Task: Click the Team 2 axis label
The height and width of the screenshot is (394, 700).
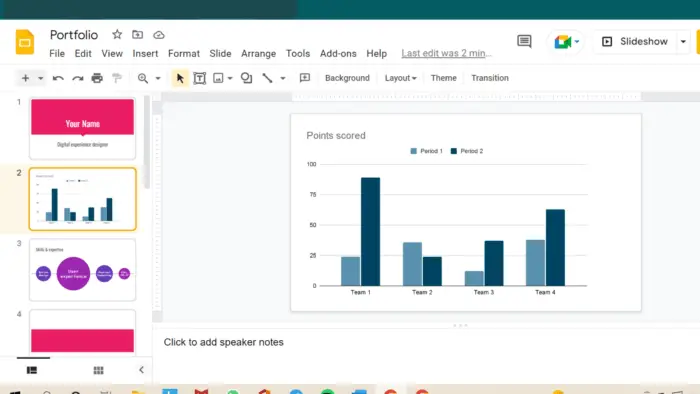Action: 422,292
